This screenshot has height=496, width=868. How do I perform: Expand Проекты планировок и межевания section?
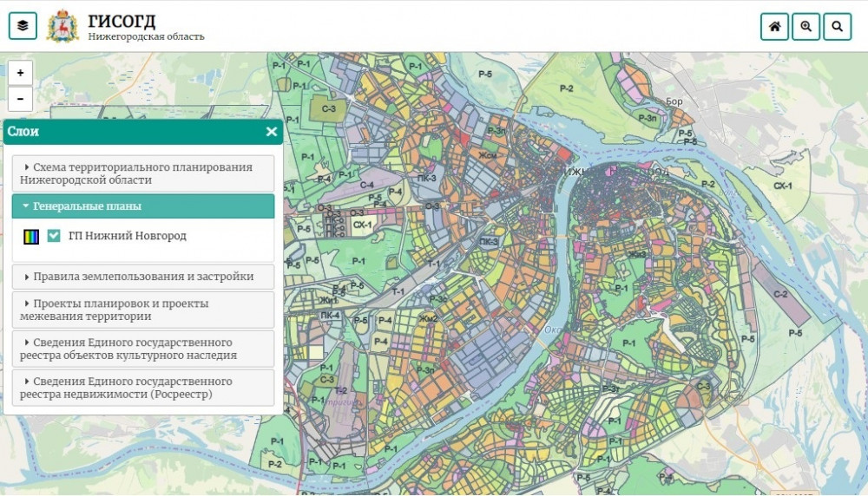[x=143, y=310]
